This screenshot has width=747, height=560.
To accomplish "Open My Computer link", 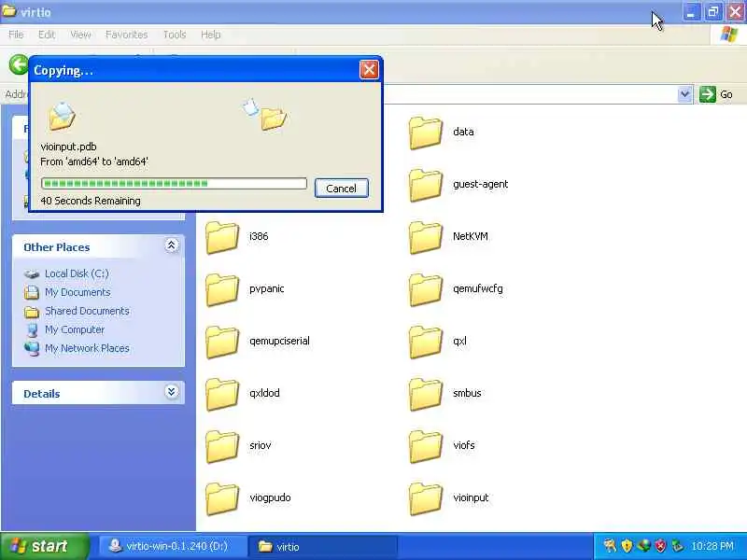I will tap(75, 329).
